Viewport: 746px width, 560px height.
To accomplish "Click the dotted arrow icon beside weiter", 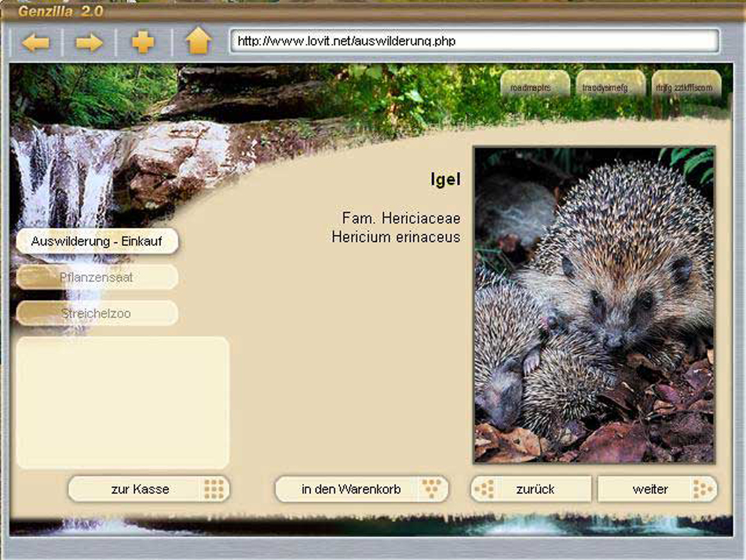I will pos(701,489).
